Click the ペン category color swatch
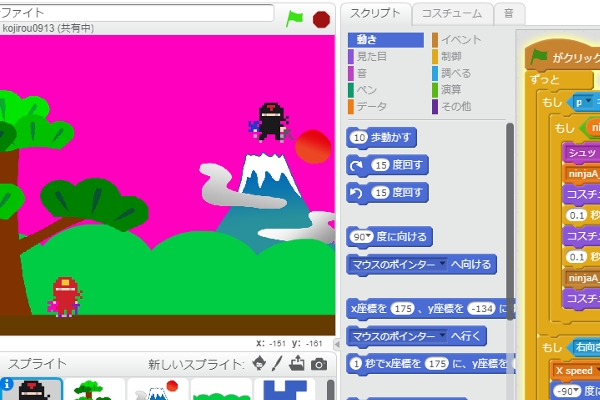This screenshot has width=600, height=400. [351, 90]
